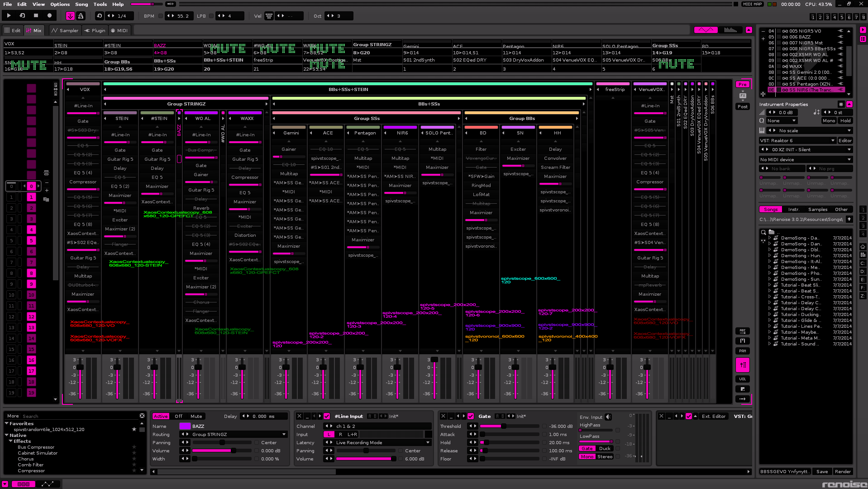Toggle the metronome icon
The height and width of the screenshot is (489, 868).
pyautogui.click(x=81, y=16)
